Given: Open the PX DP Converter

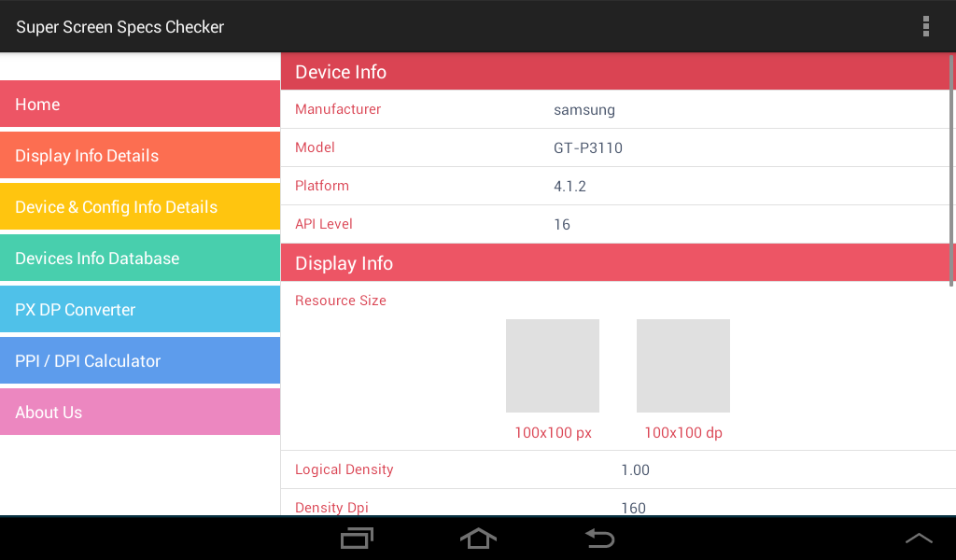Looking at the screenshot, I should [140, 309].
